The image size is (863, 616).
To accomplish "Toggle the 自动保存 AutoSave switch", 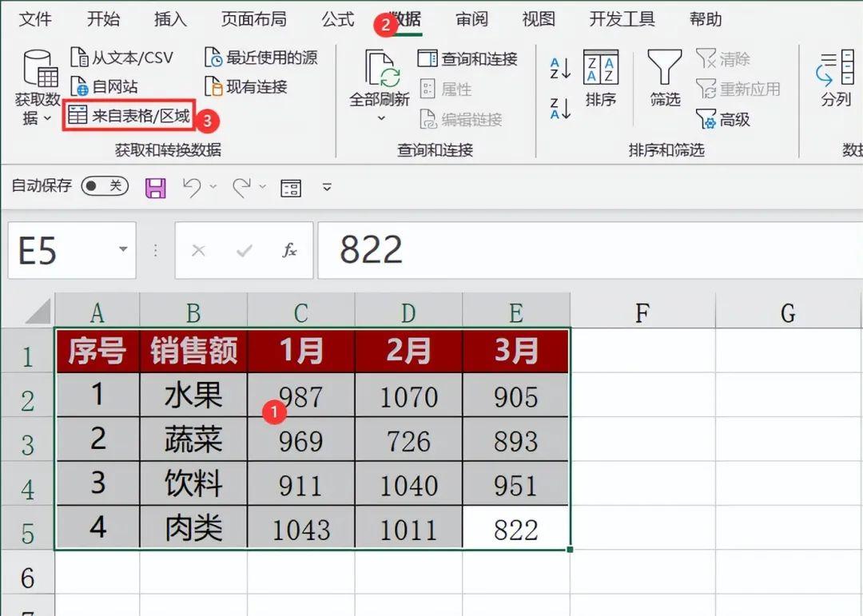I will (x=105, y=186).
